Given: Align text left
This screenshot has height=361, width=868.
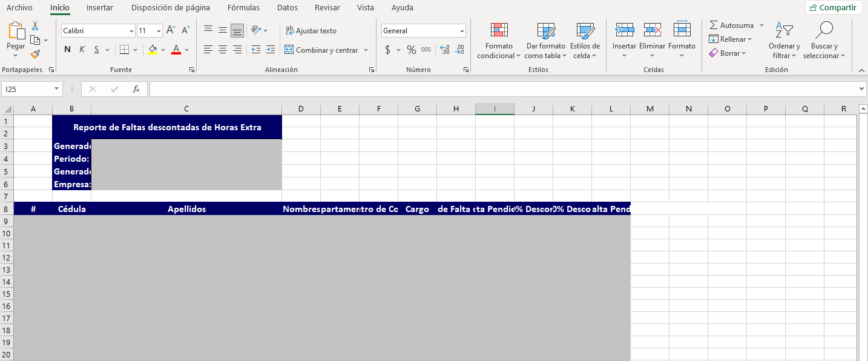Looking at the screenshot, I should (208, 50).
